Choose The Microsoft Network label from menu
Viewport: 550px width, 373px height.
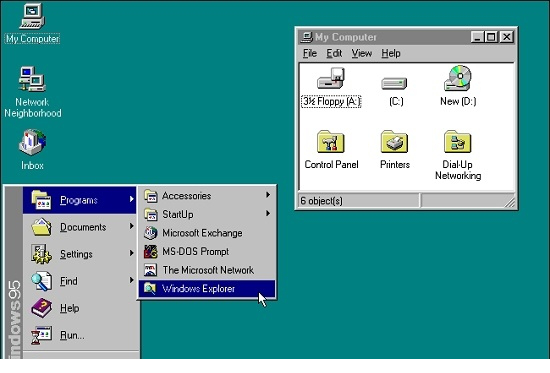click(x=208, y=270)
